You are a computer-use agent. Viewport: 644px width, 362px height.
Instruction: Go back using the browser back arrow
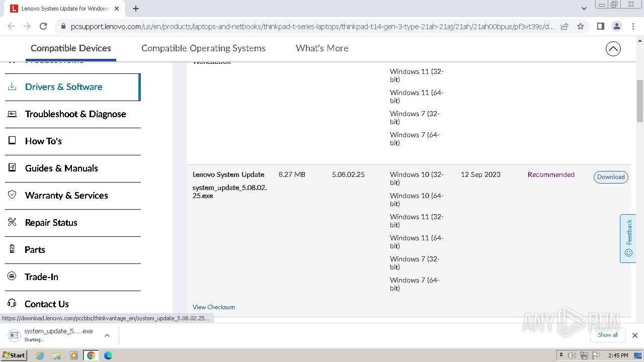click(11, 26)
